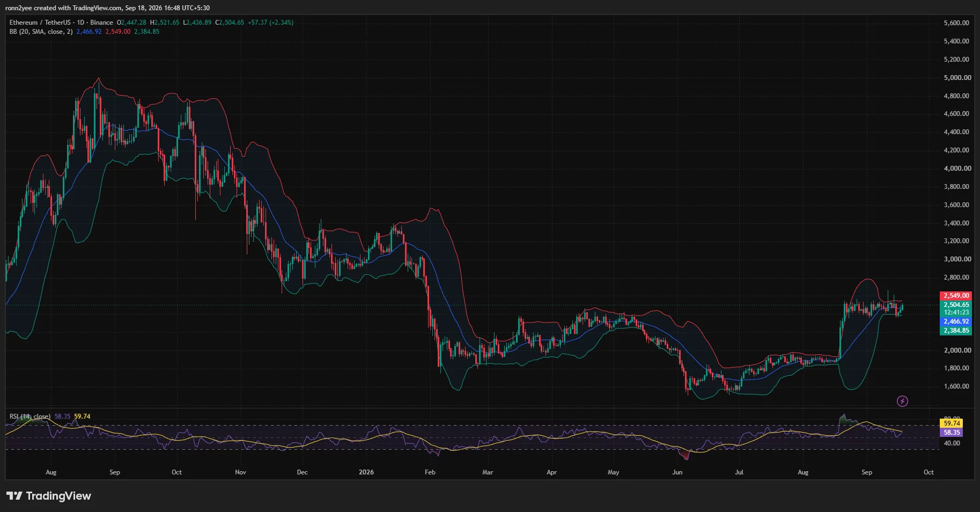Image resolution: width=980 pixels, height=512 pixels.
Task: Click yellow 59.74 value in RSI legend
Action: [82, 416]
